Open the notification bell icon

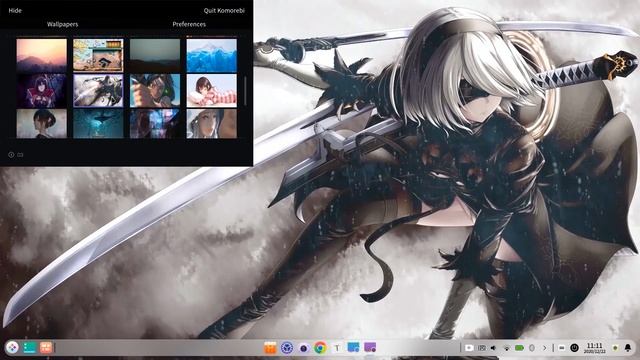tap(628, 348)
